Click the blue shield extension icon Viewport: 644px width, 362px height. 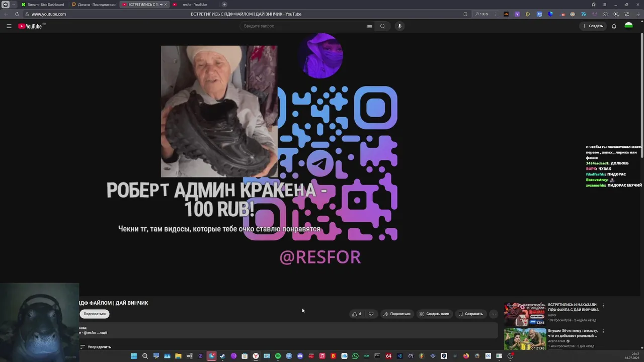tap(550, 14)
